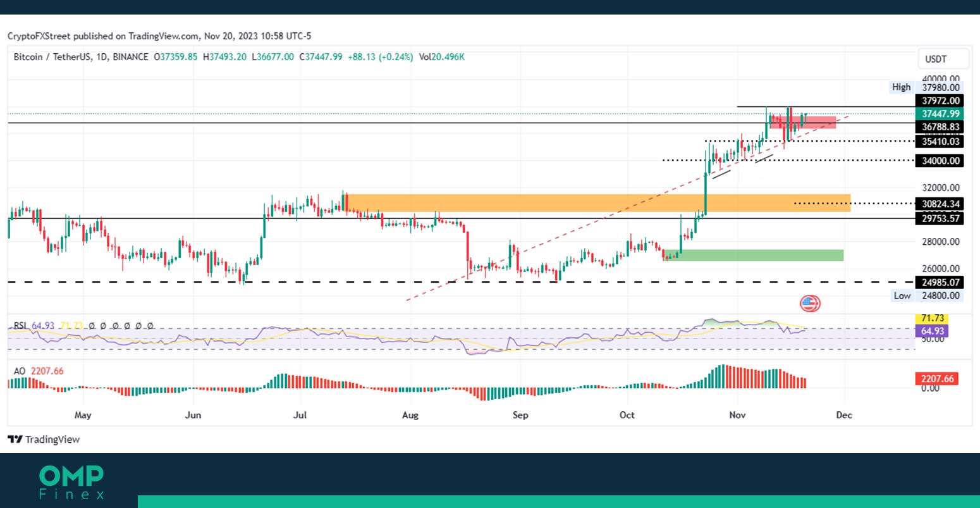The image size is (980, 508).
Task: Click the high value H37493.20
Action: point(224,57)
